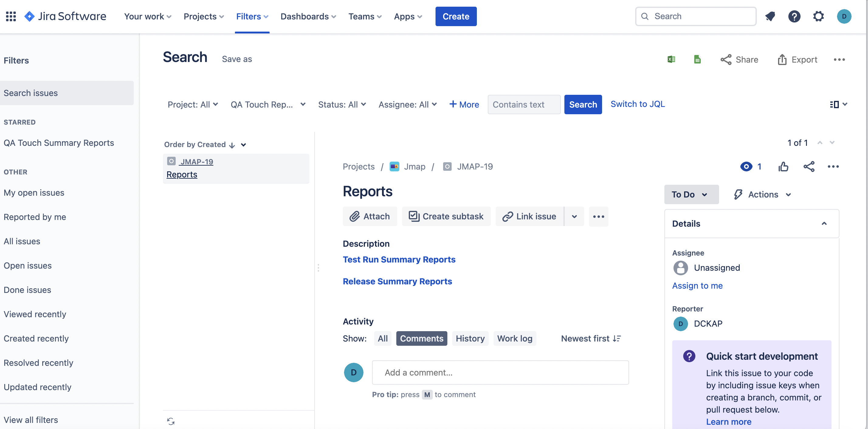
Task: Open Dashboards menu
Action: pyautogui.click(x=308, y=16)
